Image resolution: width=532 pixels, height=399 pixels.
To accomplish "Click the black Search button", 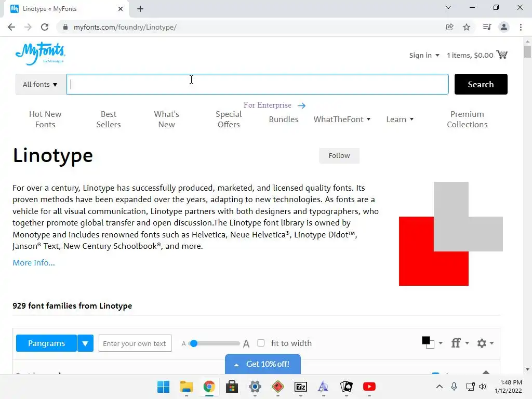I will [481, 84].
